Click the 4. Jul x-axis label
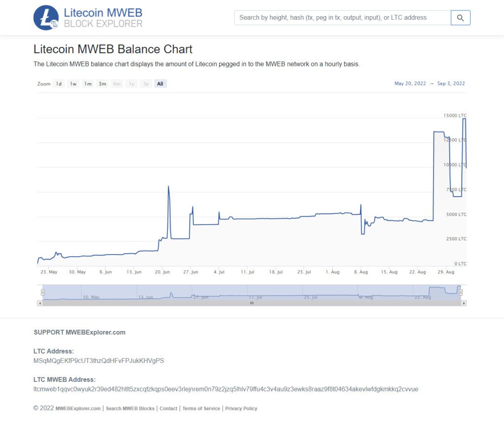The height and width of the screenshot is (424, 504). [x=219, y=272]
